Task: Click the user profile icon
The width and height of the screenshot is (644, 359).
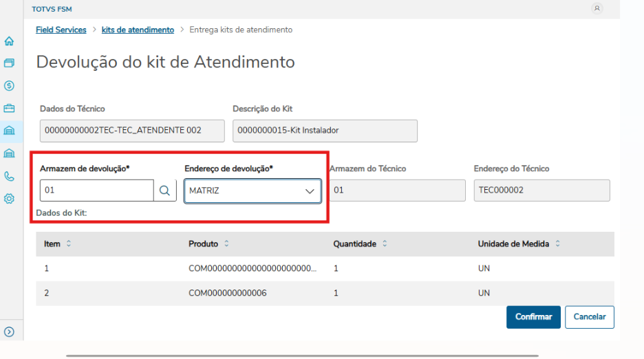Action: (597, 9)
